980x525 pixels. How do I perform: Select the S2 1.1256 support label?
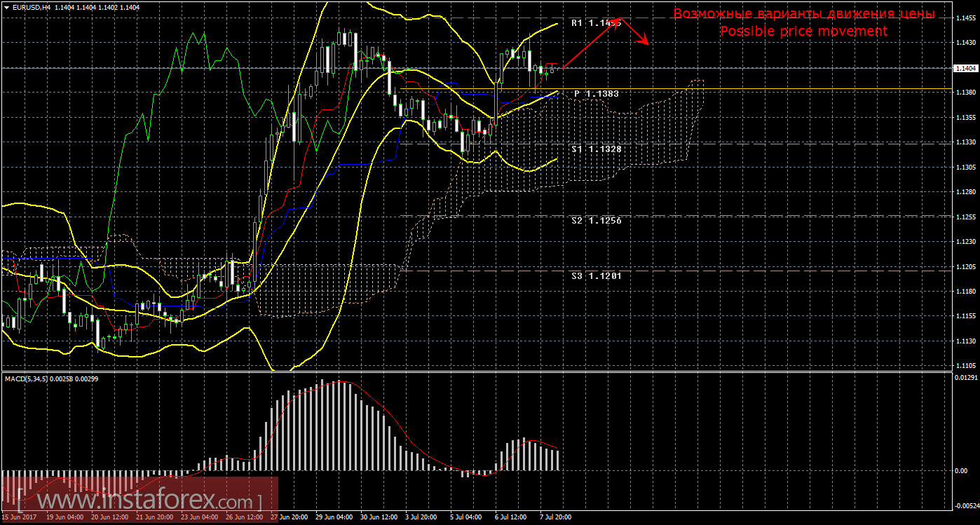(596, 220)
